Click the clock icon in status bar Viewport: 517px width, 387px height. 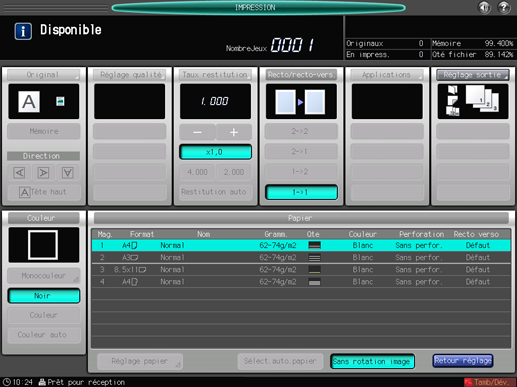(7, 382)
